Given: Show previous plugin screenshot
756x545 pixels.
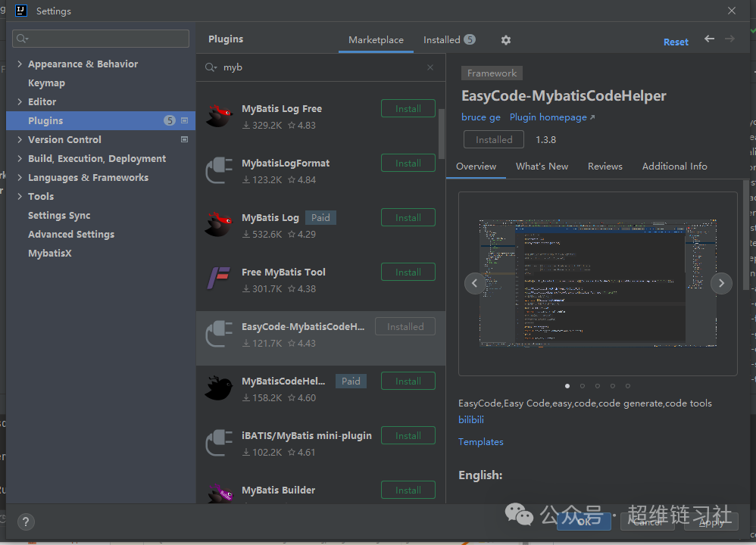Looking at the screenshot, I should click(475, 283).
